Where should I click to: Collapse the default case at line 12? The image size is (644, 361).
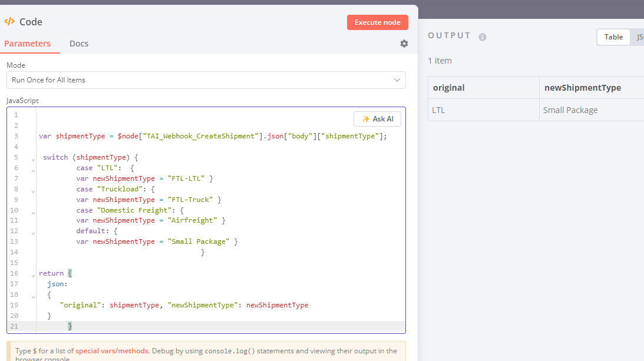pyautogui.click(x=33, y=233)
